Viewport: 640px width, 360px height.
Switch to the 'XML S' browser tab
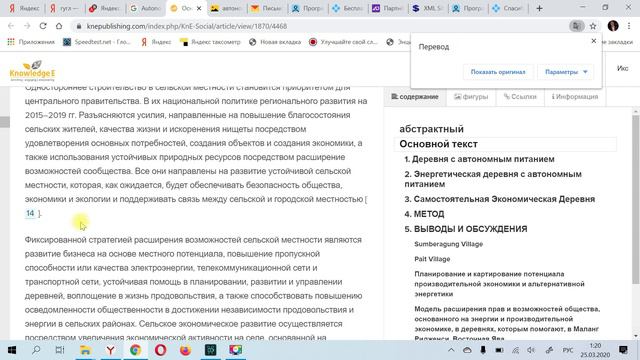(427, 8)
